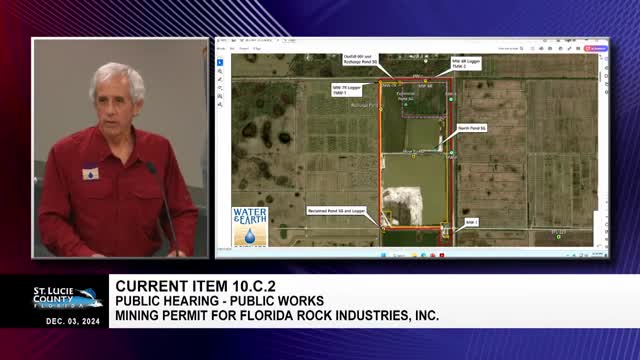The width and height of the screenshot is (640, 360).
Task: Click the print icon in top toolbar
Action: pos(550,49)
